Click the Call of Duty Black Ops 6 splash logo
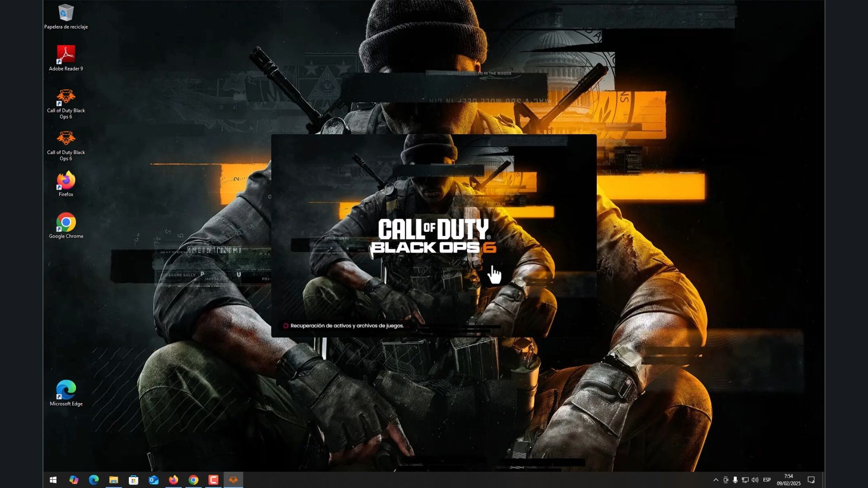 [434, 236]
